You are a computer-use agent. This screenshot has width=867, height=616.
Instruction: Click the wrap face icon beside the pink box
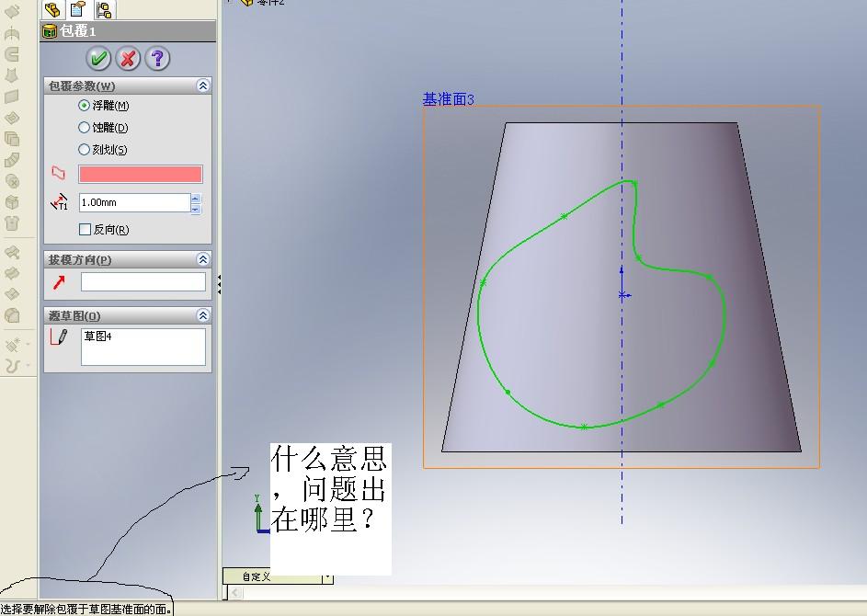tap(59, 173)
